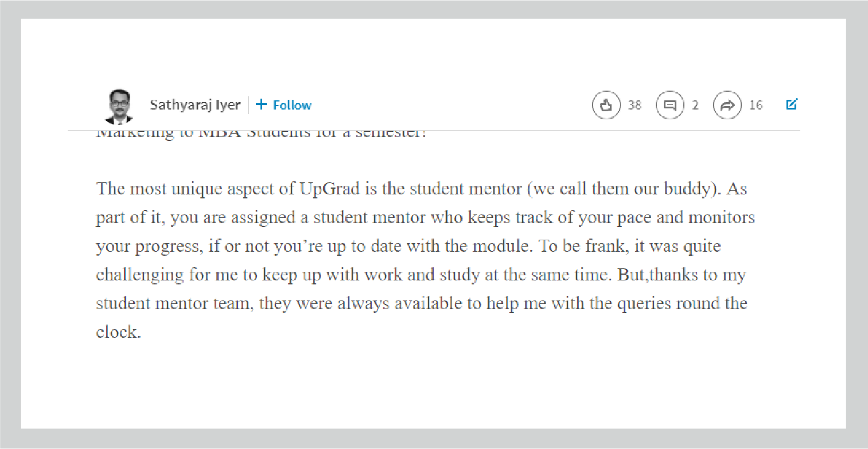This screenshot has width=868, height=449.
Task: Open the Sathyaraj Iyer author name link
Action: [x=195, y=105]
